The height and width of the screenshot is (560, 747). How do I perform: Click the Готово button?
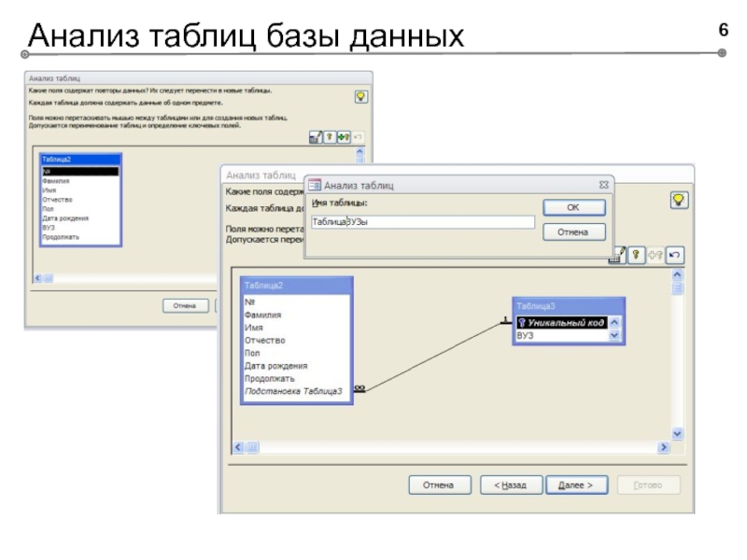648,485
